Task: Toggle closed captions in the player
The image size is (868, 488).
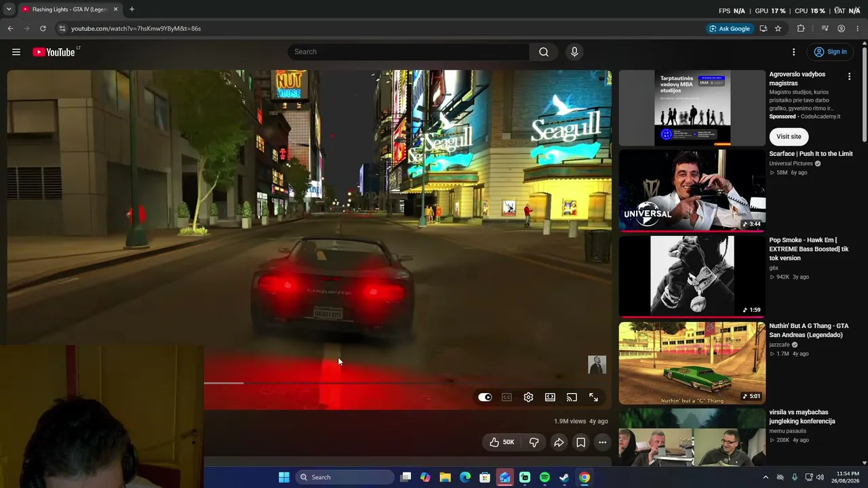Action: pos(507,398)
